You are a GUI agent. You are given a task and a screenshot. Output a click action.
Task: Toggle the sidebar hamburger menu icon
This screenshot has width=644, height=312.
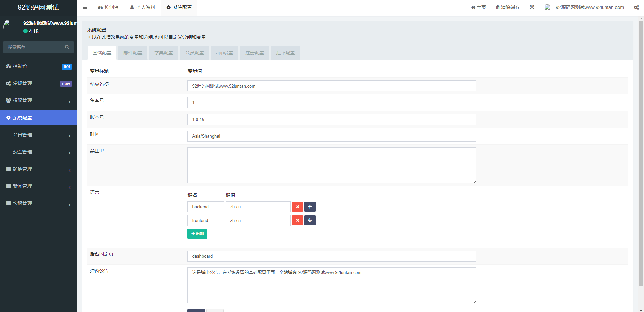coord(85,7)
